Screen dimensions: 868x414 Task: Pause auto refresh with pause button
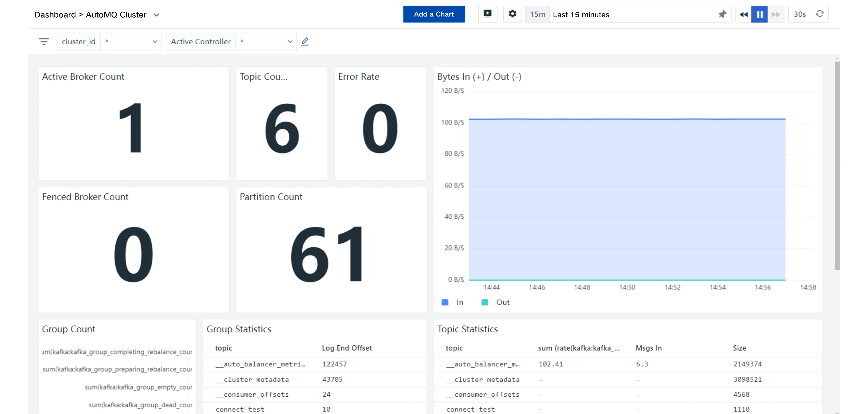point(759,14)
